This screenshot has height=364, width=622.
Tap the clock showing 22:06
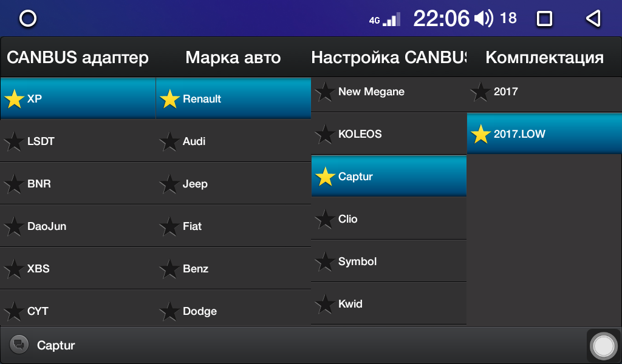pyautogui.click(x=441, y=19)
